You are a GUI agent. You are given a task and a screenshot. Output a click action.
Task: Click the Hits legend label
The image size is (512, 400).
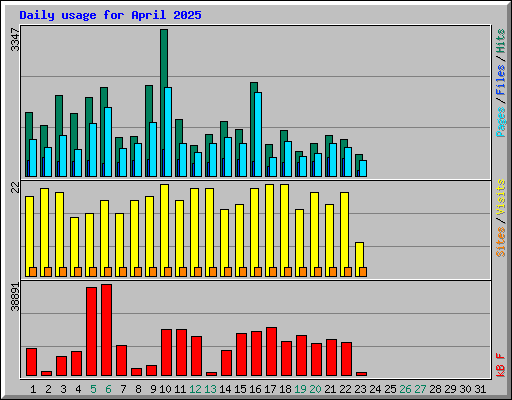pyautogui.click(x=501, y=41)
